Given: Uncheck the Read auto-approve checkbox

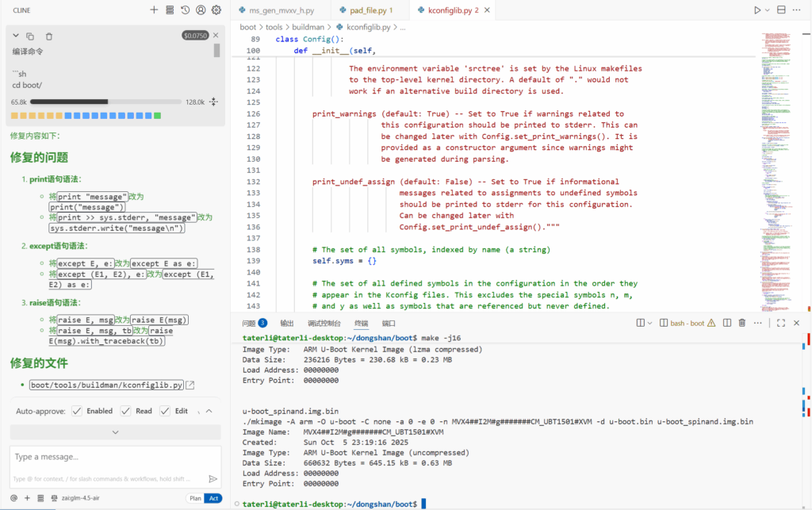Looking at the screenshot, I should pyautogui.click(x=125, y=411).
